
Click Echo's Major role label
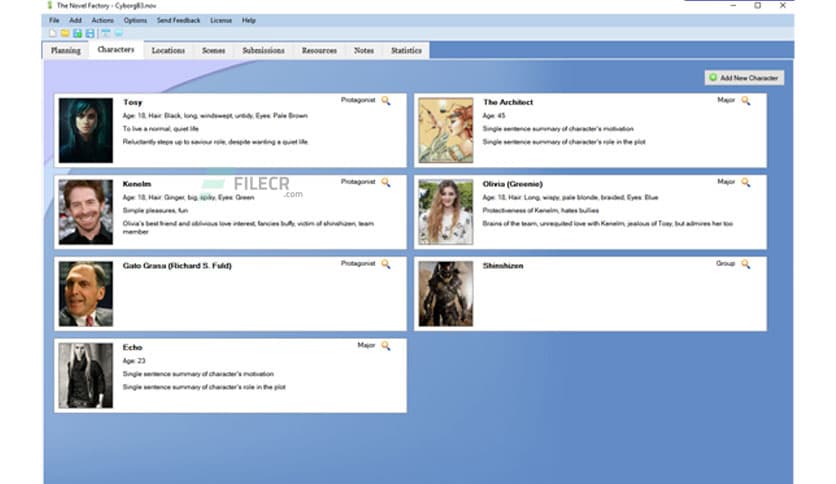point(366,345)
